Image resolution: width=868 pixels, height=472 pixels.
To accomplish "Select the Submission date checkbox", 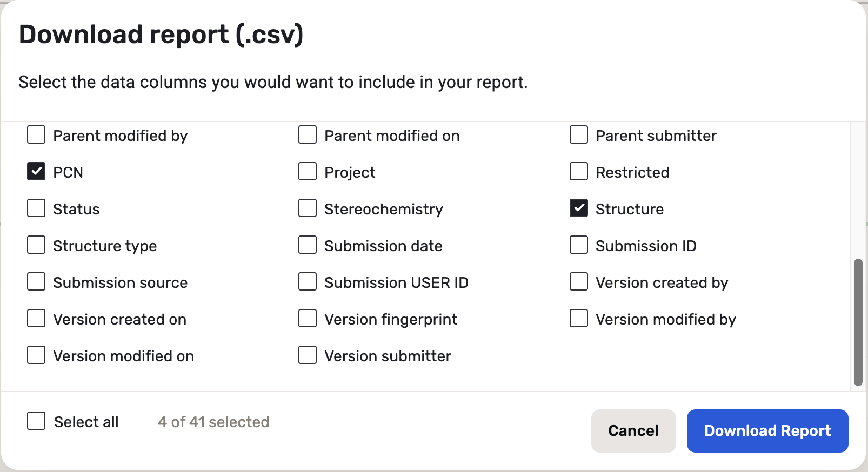I will (308, 245).
